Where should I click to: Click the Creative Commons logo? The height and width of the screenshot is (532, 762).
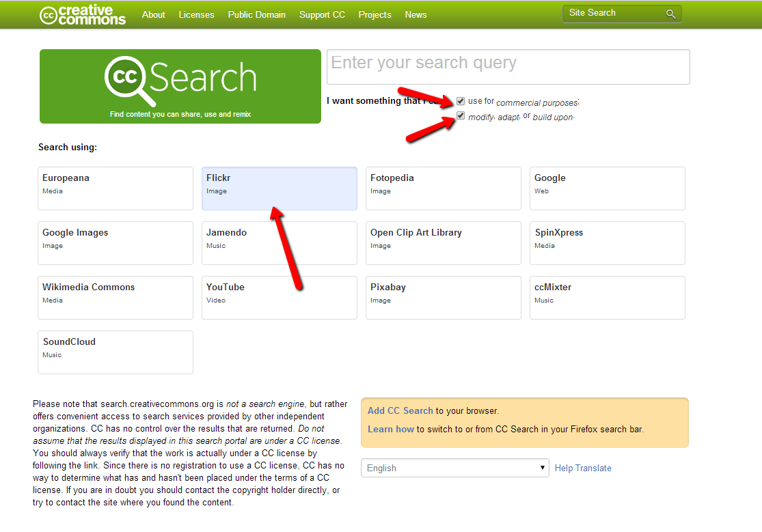83,14
